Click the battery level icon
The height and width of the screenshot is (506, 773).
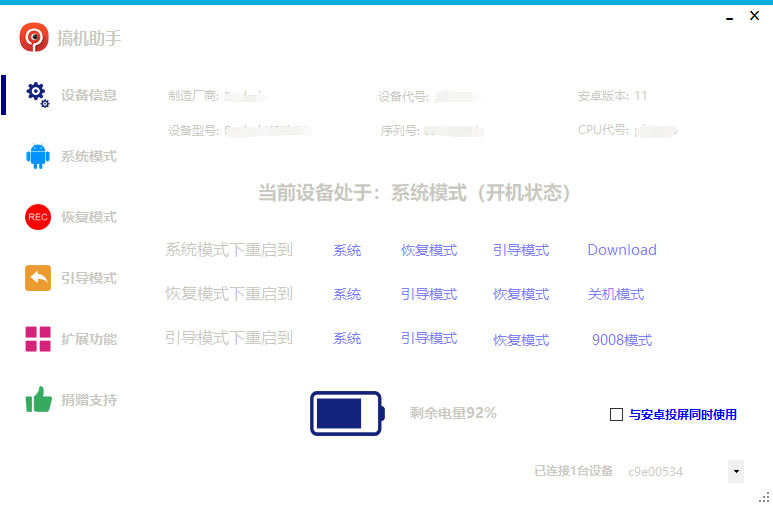(x=346, y=413)
